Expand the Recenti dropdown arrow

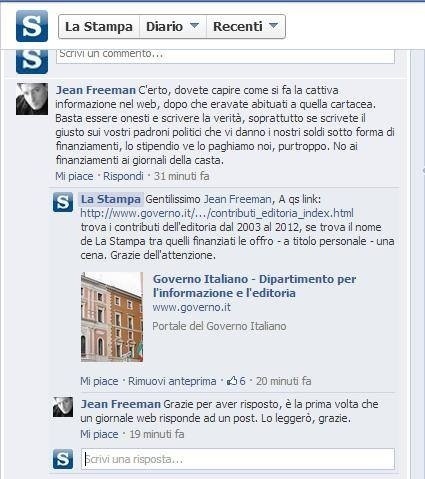(273, 25)
